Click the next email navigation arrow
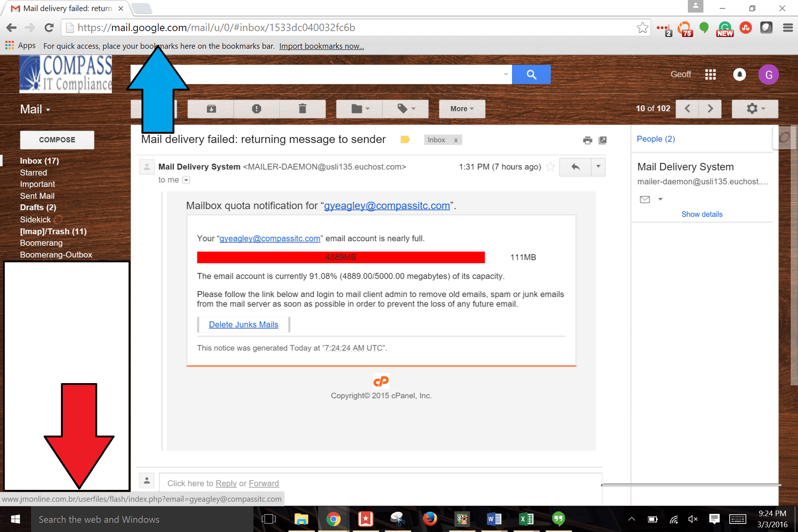The image size is (798, 532). (x=711, y=109)
